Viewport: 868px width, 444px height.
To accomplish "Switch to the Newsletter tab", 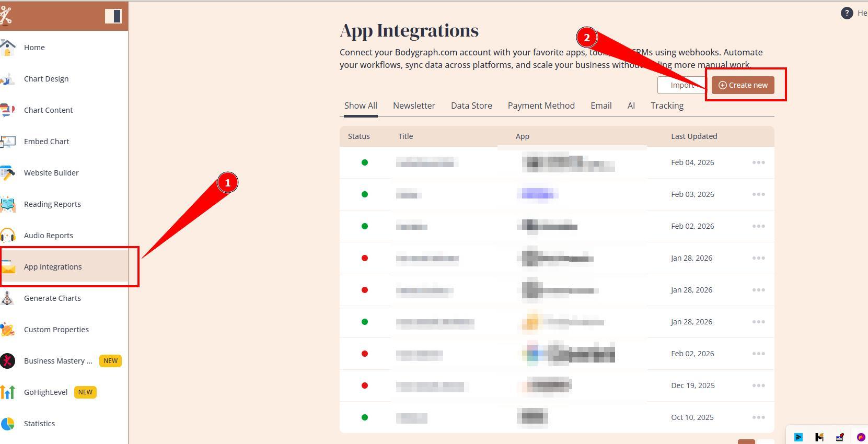I will pos(414,106).
